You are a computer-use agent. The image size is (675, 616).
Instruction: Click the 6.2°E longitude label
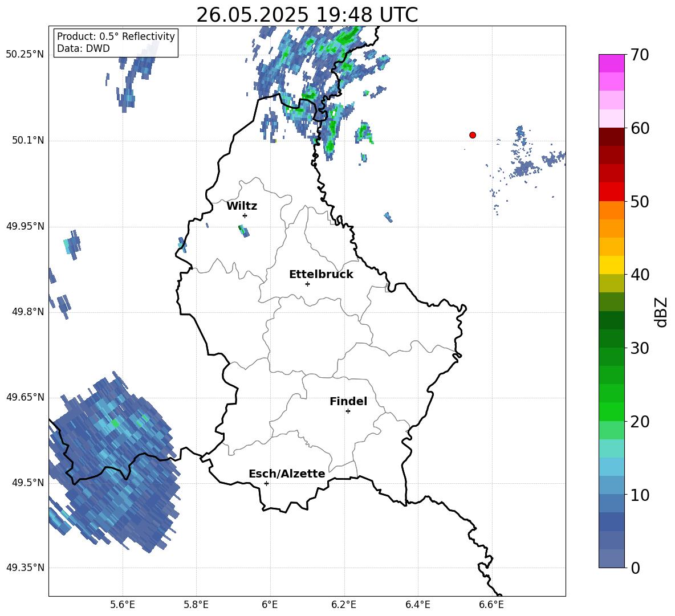pyautogui.click(x=344, y=605)
